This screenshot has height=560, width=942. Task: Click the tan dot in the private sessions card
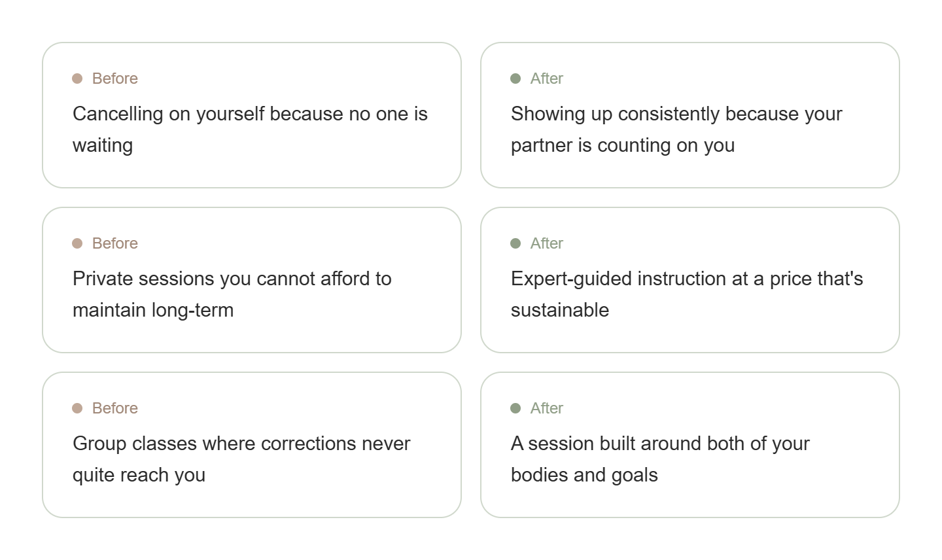(x=77, y=243)
